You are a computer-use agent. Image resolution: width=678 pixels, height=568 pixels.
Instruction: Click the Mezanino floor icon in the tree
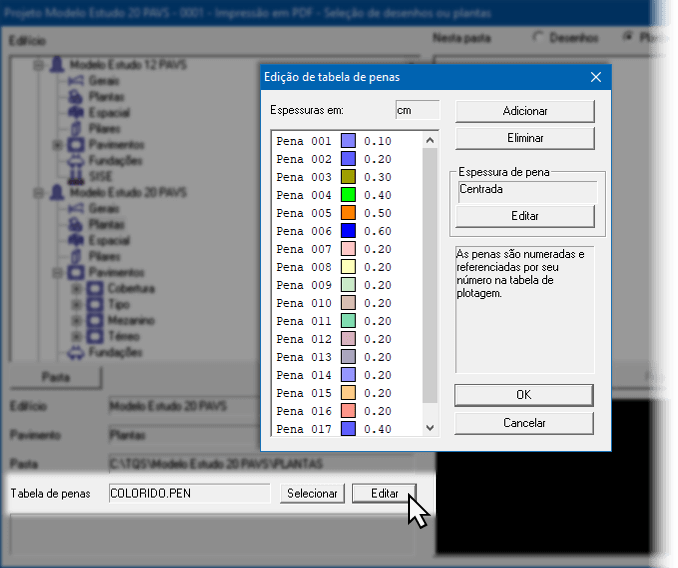coord(95,320)
